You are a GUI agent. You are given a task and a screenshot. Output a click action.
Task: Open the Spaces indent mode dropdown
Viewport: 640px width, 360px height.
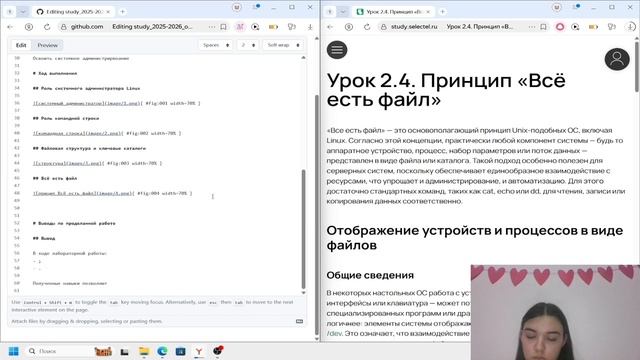click(x=216, y=45)
